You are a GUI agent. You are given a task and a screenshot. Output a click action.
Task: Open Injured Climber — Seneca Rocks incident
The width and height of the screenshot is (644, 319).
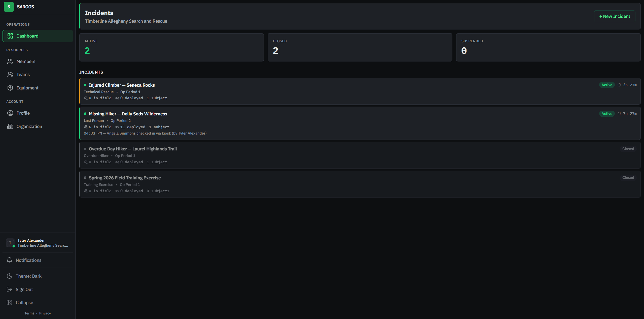point(360,91)
